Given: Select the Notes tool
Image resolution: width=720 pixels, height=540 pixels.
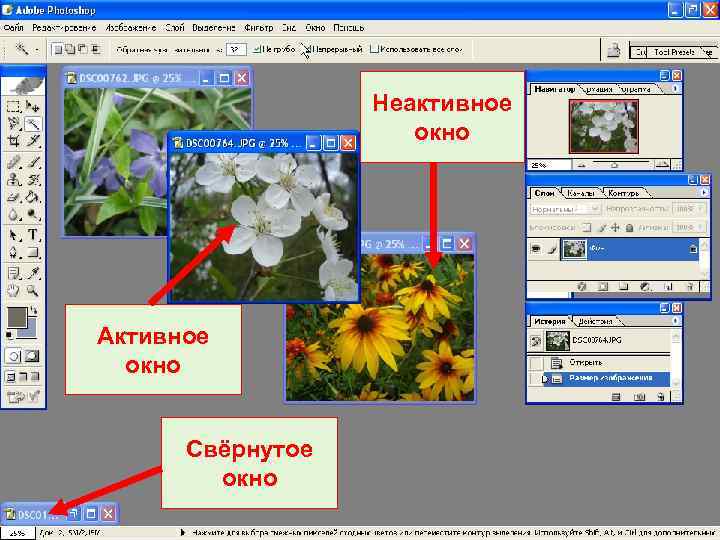Looking at the screenshot, I should tap(14, 273).
